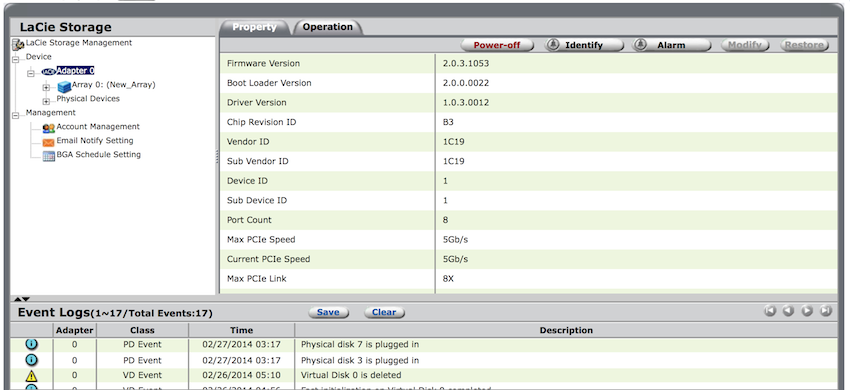The height and width of the screenshot is (390, 850).
Task: Collapse the Device tree node
Action: coord(15,59)
